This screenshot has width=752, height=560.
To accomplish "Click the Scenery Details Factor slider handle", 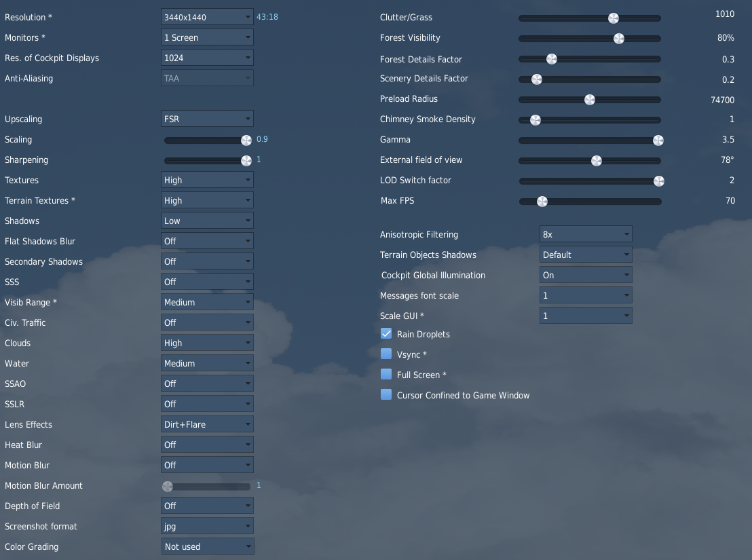I will coord(537,79).
